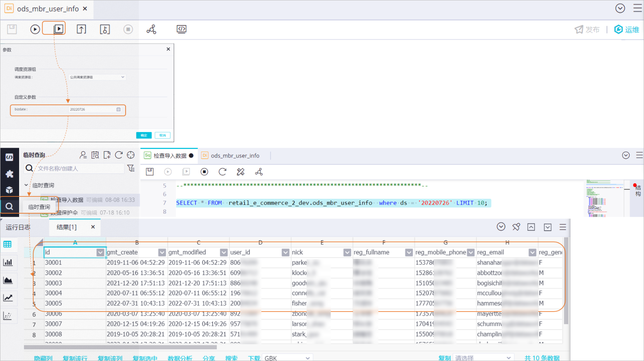Open the calendar picker for bizdate
The height and width of the screenshot is (361, 644).
(x=119, y=110)
